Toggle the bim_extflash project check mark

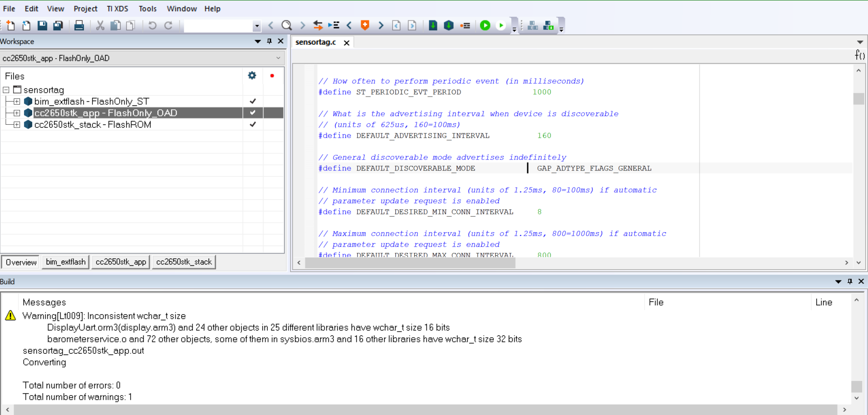click(253, 101)
